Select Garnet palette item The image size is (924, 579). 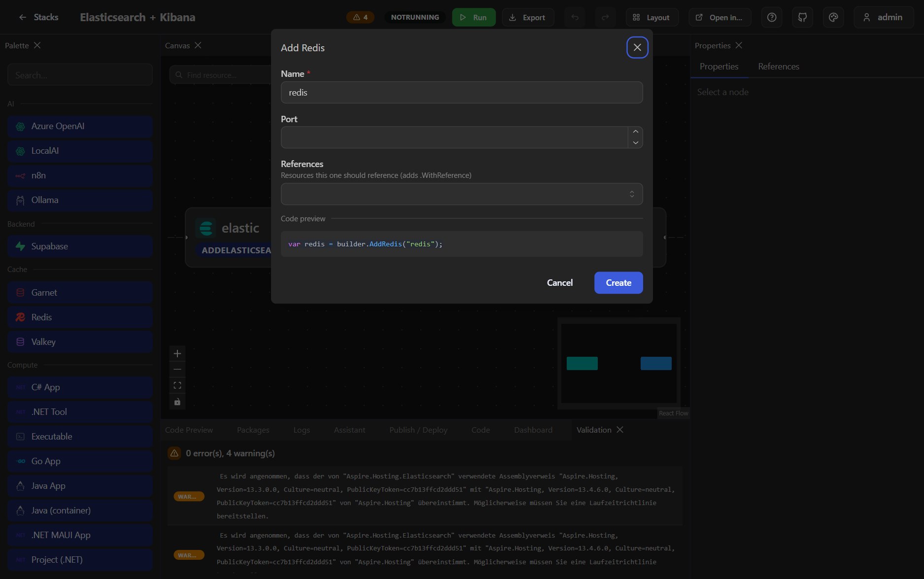[80, 293]
